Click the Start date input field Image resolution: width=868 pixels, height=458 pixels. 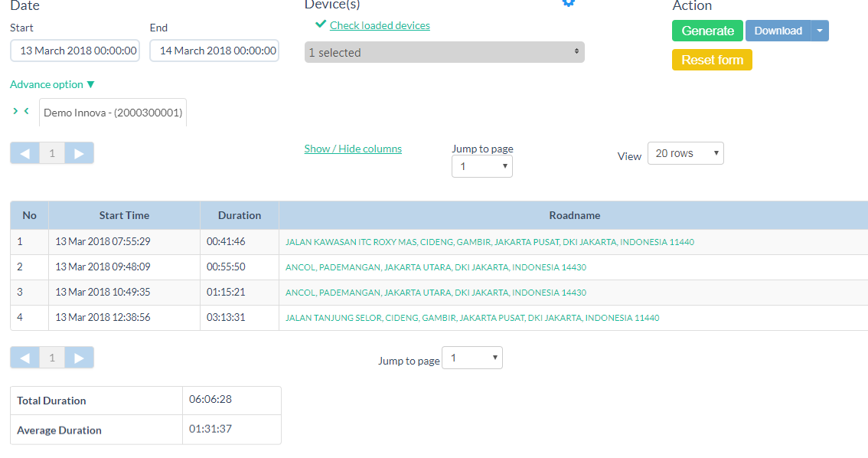click(x=75, y=51)
